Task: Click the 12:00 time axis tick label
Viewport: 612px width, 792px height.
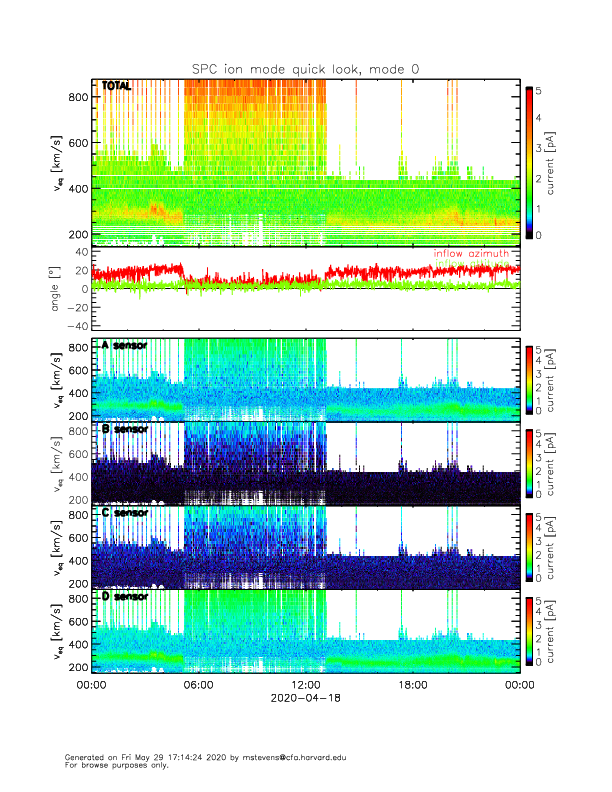Action: 305,685
